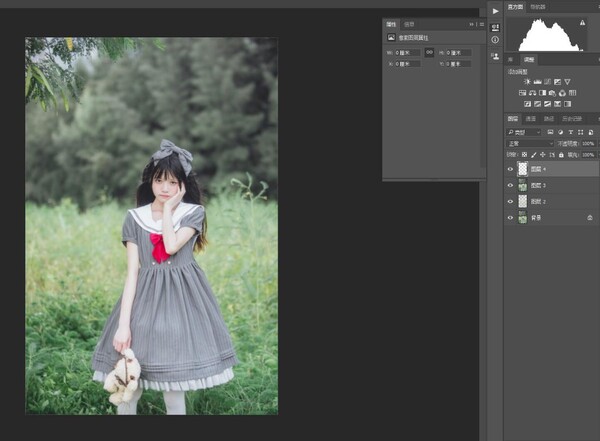
Task: Hide layer 2 using its eye icon
Action: [510, 201]
